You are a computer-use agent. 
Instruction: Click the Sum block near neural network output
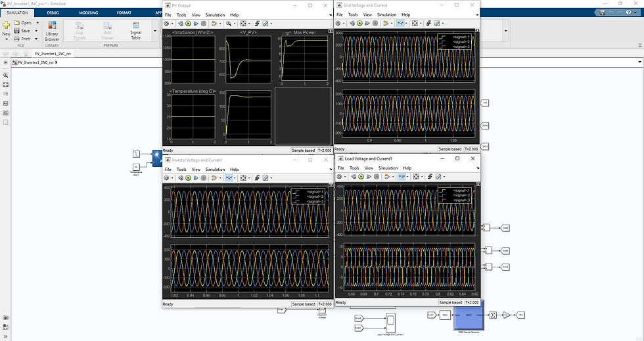pyautogui.click(x=494, y=315)
